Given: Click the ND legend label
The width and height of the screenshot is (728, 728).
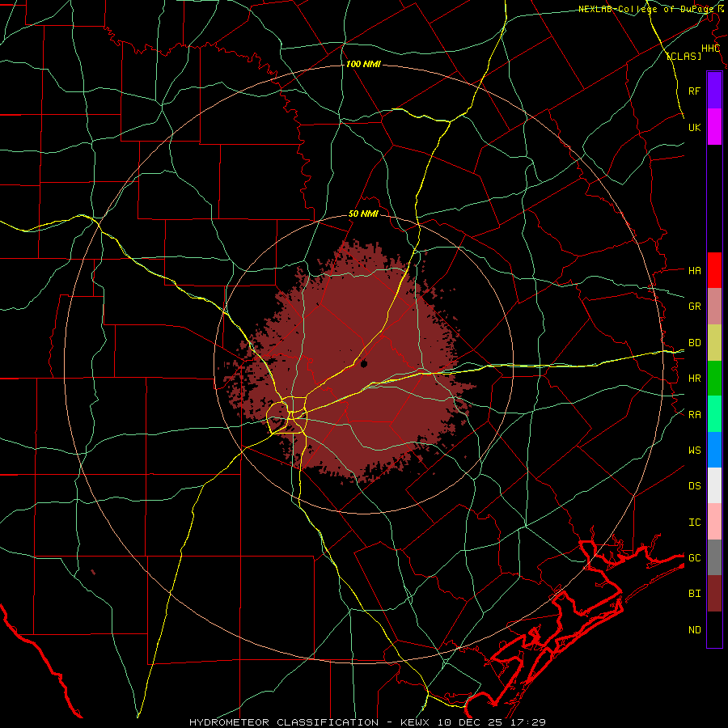Looking at the screenshot, I should (694, 630).
